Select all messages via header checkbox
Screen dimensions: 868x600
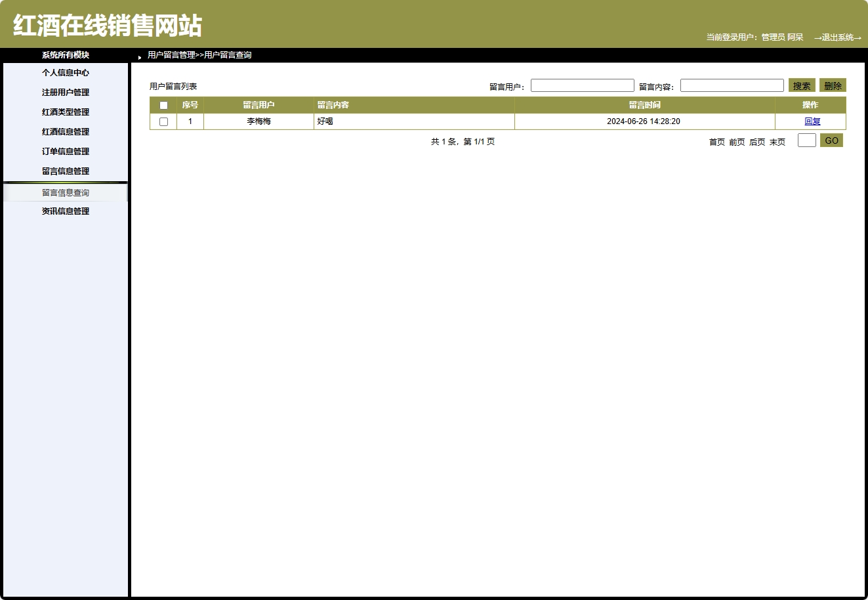pyautogui.click(x=163, y=105)
